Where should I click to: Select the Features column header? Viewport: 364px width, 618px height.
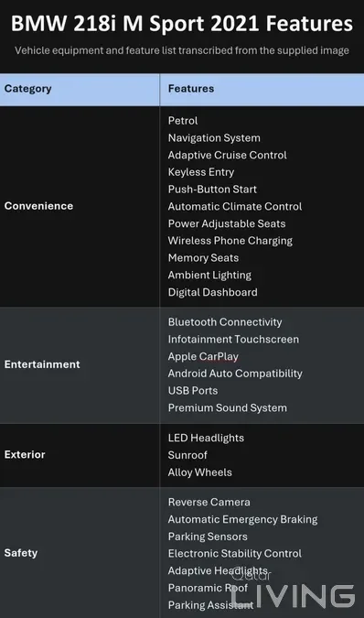[262, 90]
